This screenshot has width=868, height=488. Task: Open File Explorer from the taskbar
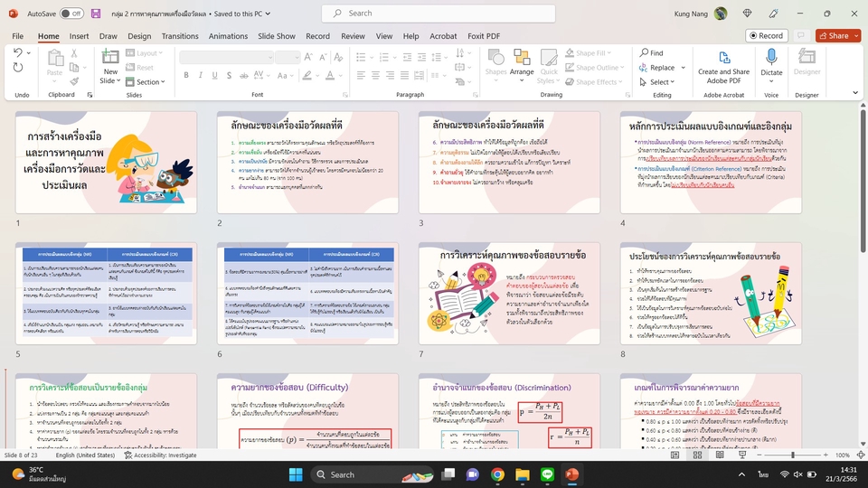click(522, 474)
